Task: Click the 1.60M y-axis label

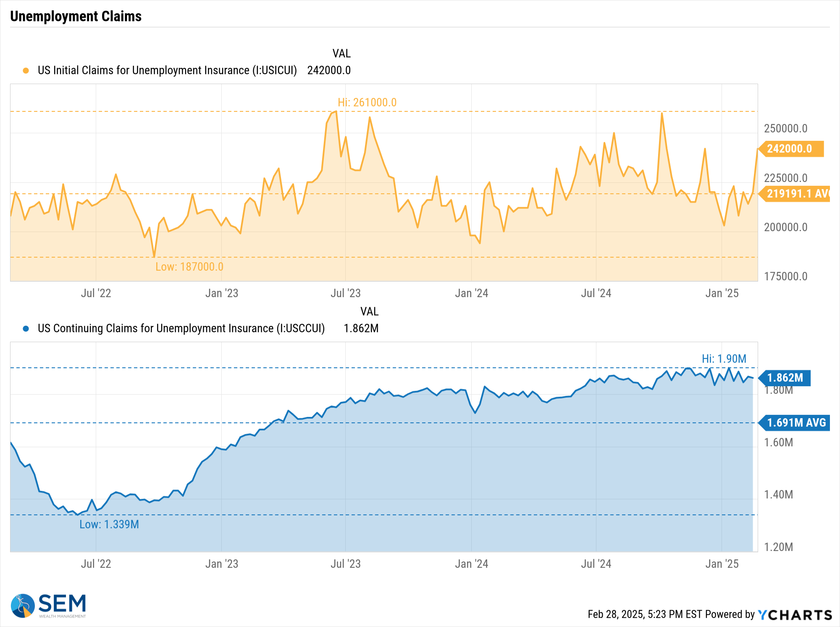Action: click(778, 443)
